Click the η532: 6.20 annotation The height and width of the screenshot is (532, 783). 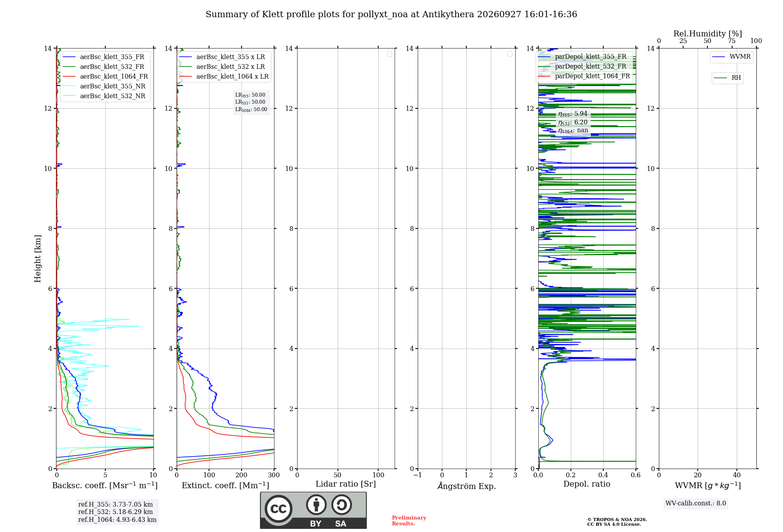[573, 122]
